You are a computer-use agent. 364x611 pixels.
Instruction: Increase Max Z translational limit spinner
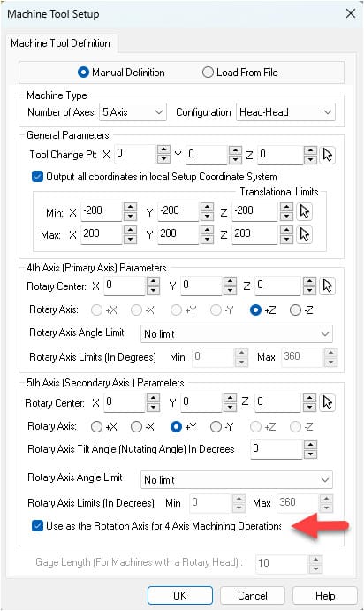pos(286,230)
